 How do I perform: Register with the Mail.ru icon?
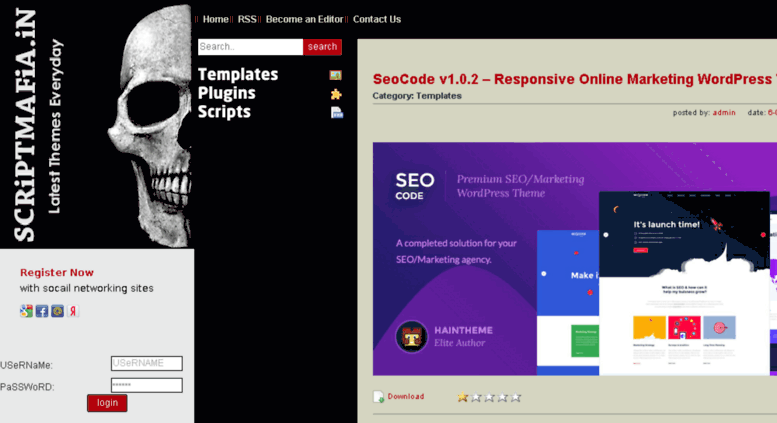click(57, 311)
